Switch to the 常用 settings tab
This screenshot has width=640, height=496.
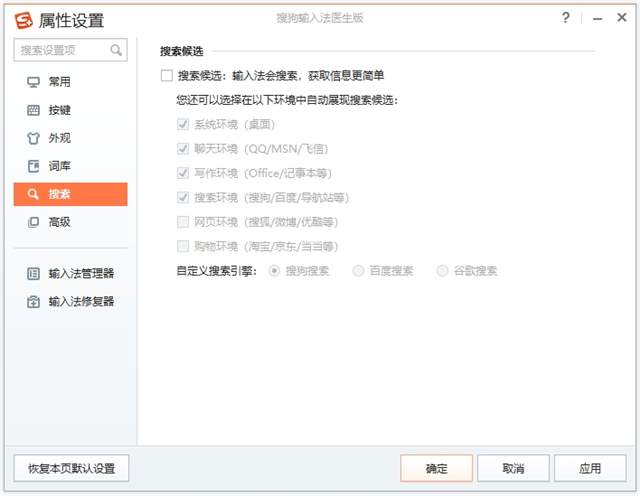coord(71,82)
